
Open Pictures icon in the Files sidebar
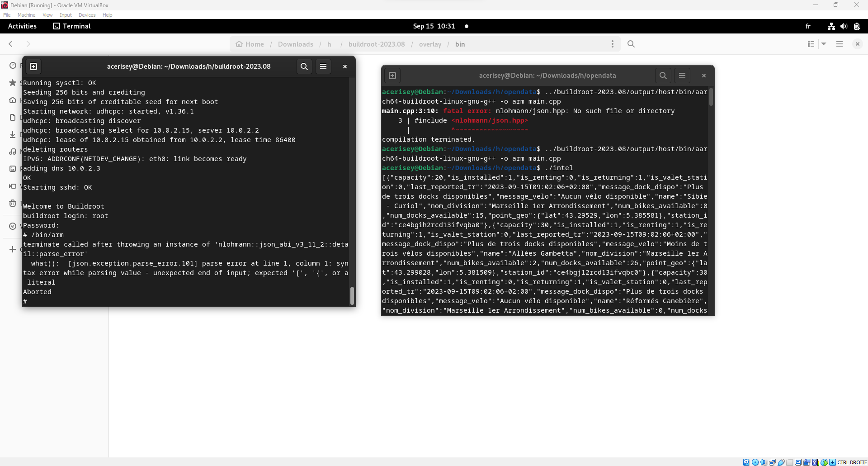click(x=13, y=169)
